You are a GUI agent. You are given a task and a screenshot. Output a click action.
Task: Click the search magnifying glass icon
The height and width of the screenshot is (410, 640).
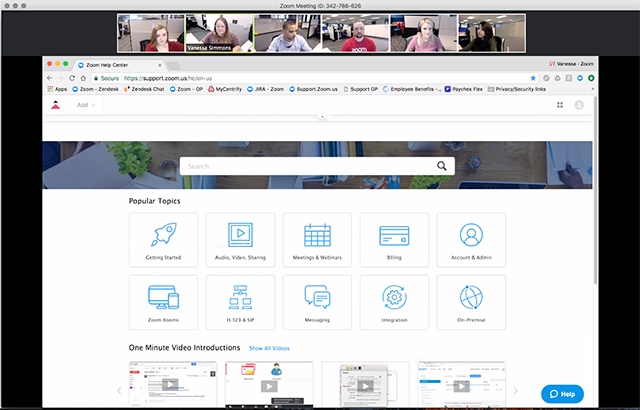442,166
